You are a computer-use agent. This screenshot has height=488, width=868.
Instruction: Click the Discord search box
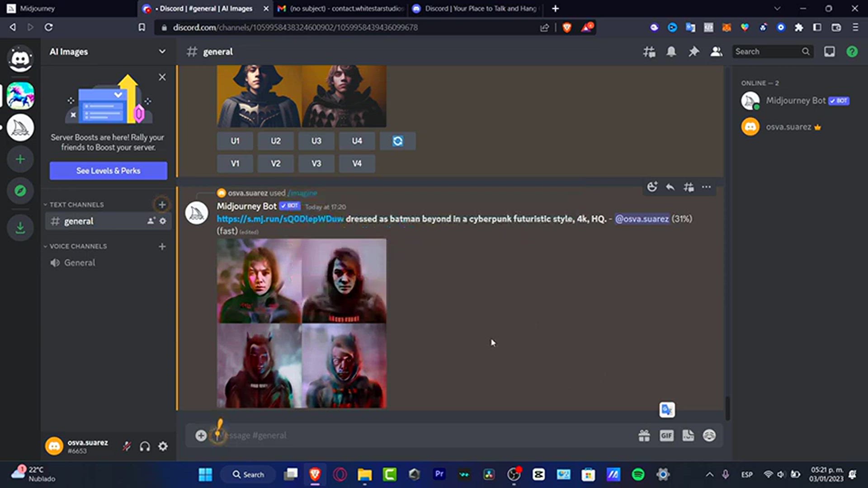[x=773, y=52]
